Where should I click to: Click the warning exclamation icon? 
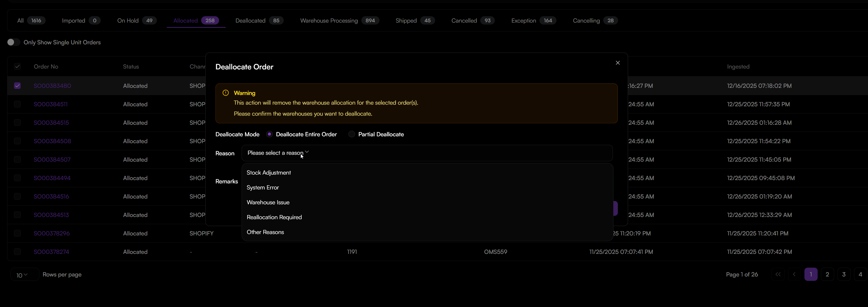[x=225, y=93]
